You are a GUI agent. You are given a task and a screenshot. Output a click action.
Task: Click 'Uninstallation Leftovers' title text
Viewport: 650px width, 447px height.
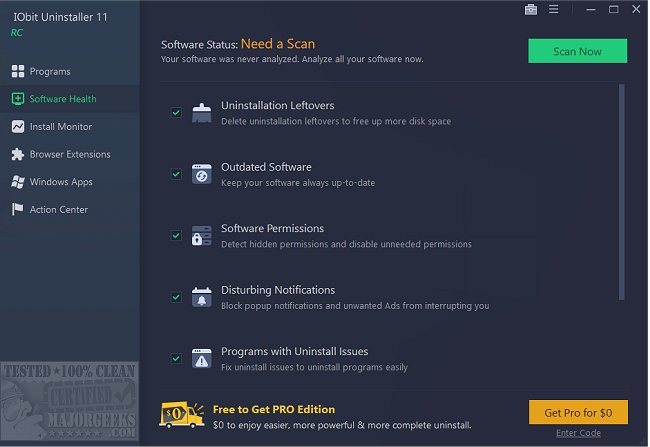(278, 106)
